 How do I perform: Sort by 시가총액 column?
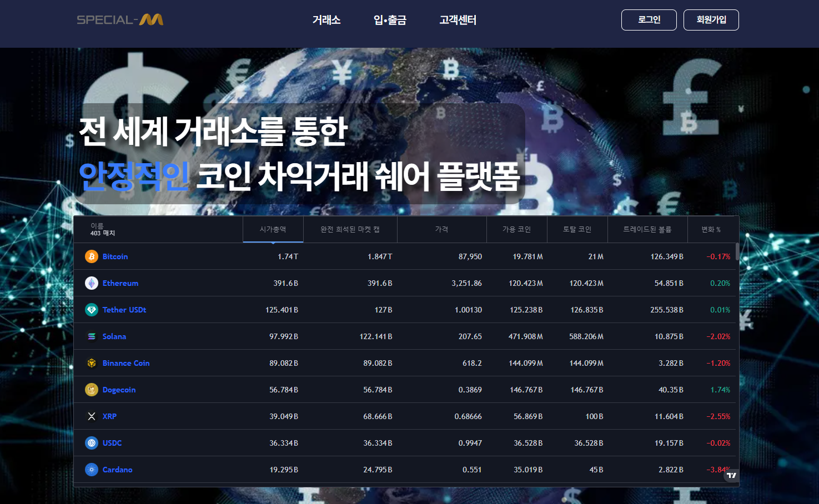pos(273,229)
